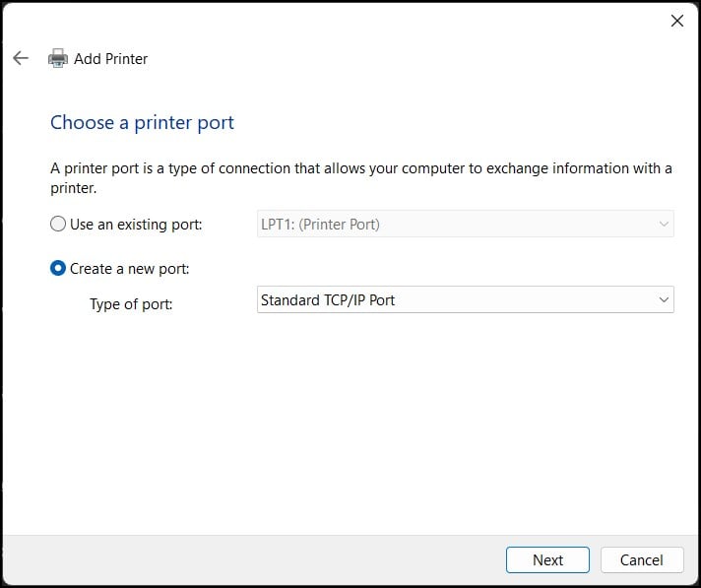
Task: Click the LPT1: (Printer Port) dropdown field
Action: tap(466, 224)
